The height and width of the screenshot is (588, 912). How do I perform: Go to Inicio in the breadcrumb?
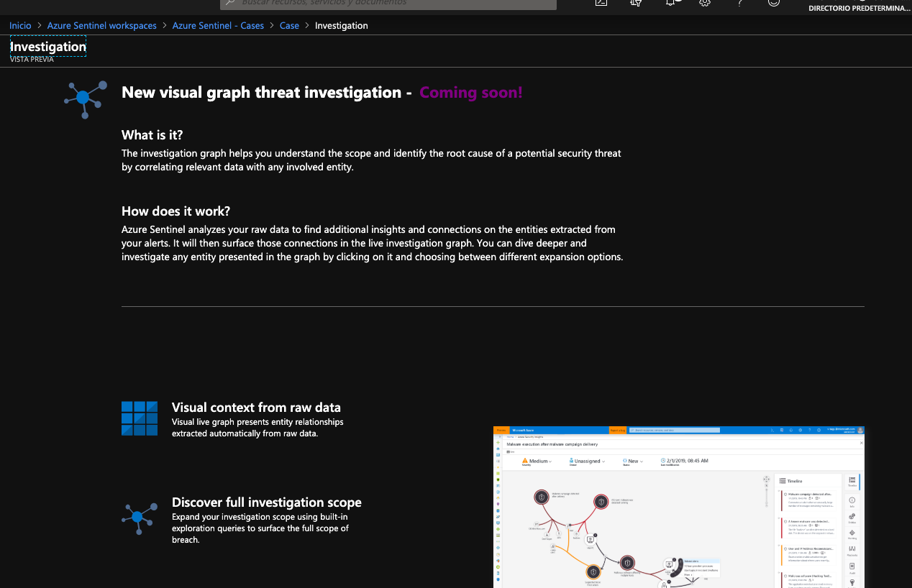coord(20,25)
